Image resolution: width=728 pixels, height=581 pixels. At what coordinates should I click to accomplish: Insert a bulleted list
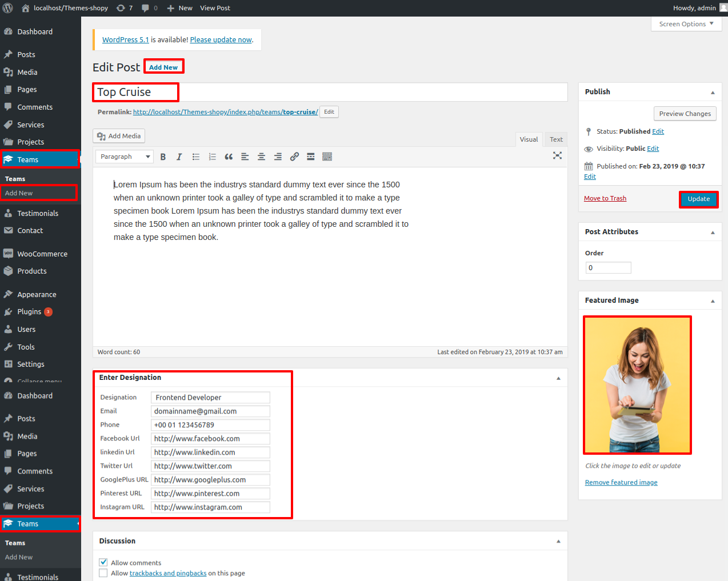[195, 157]
